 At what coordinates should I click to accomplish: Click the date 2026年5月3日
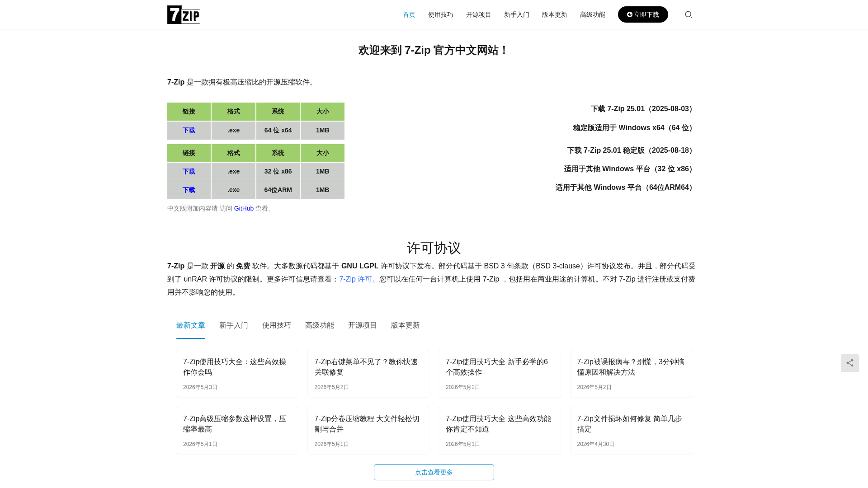[200, 387]
